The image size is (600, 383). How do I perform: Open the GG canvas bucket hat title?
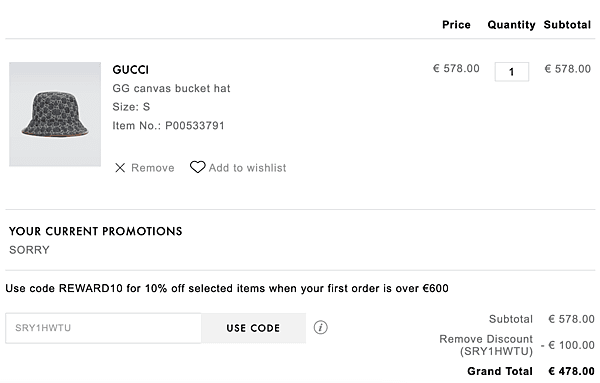pyautogui.click(x=171, y=88)
